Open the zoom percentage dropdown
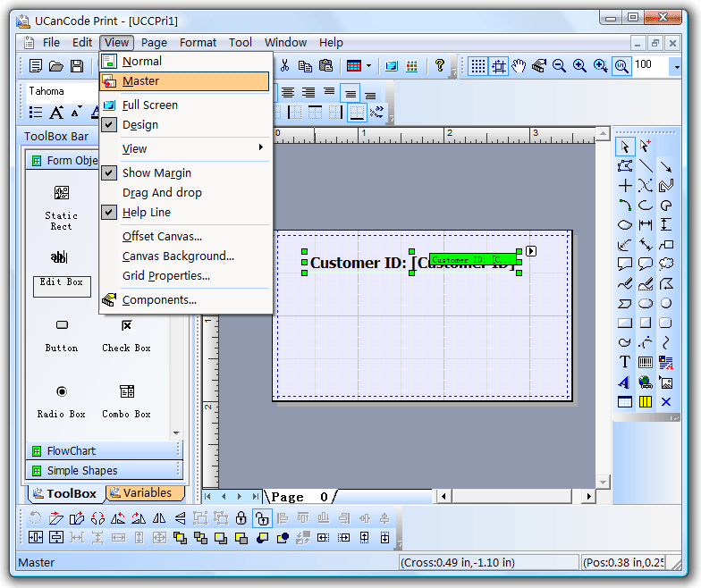 point(676,66)
